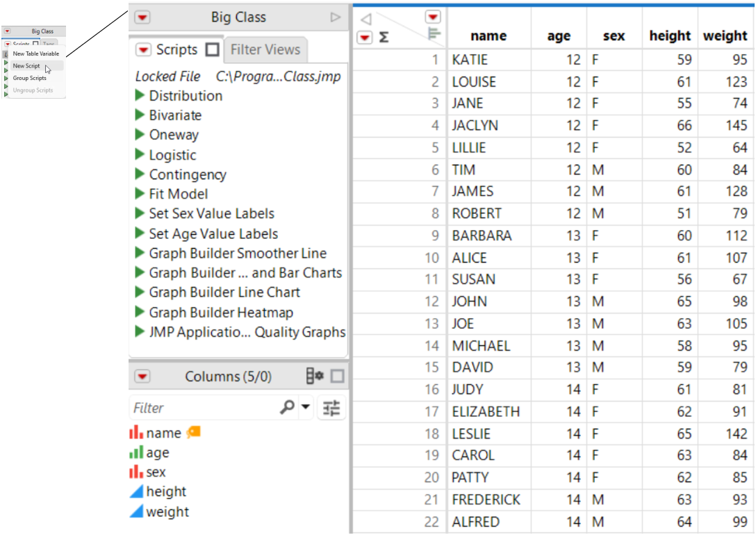
Task: Choose New Script from the popup menu
Action: coord(26,66)
